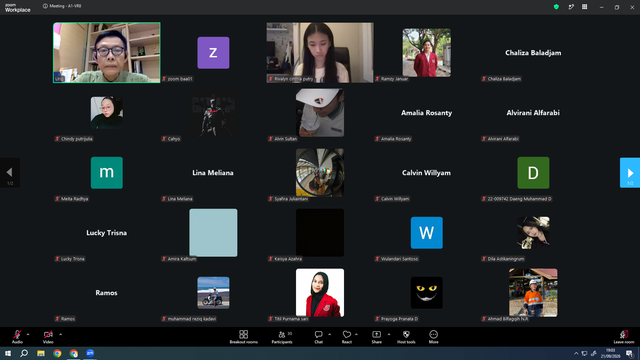Select Alvin Sultan's profile picture
This screenshot has width=640, height=360.
[x=320, y=113]
